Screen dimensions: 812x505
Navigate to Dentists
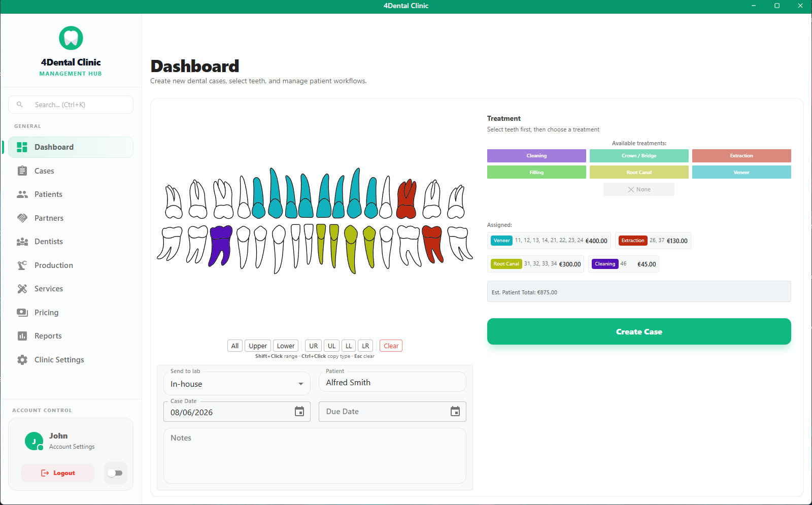[x=71, y=242]
